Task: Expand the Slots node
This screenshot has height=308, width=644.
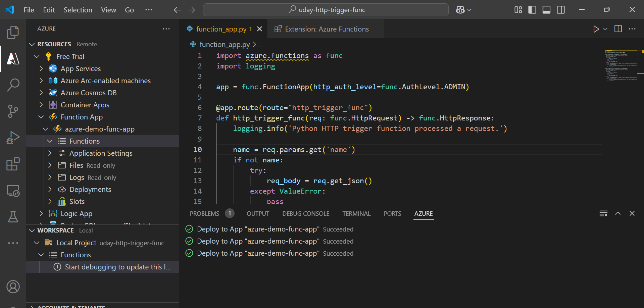Action: pyautogui.click(x=50, y=202)
